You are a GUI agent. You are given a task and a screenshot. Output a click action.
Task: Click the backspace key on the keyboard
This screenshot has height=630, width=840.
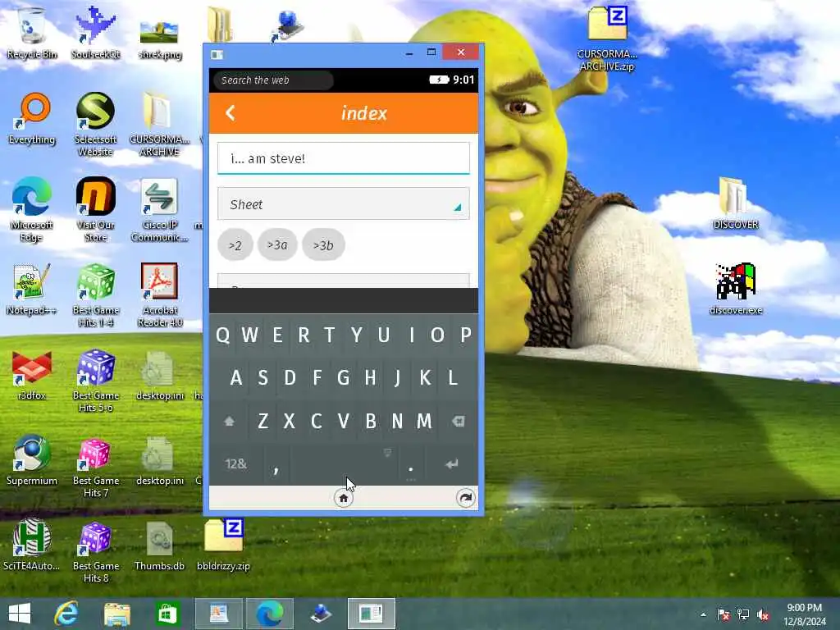click(458, 421)
